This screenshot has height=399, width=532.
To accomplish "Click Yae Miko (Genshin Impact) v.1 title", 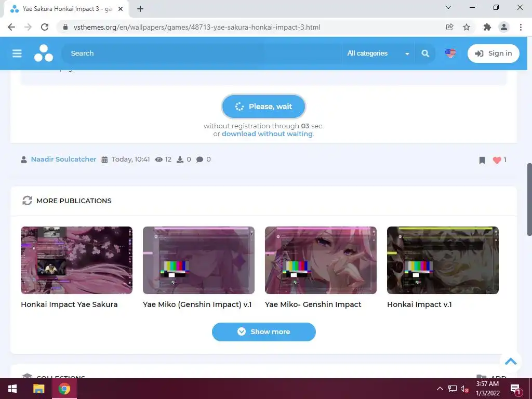I will click(x=197, y=304).
